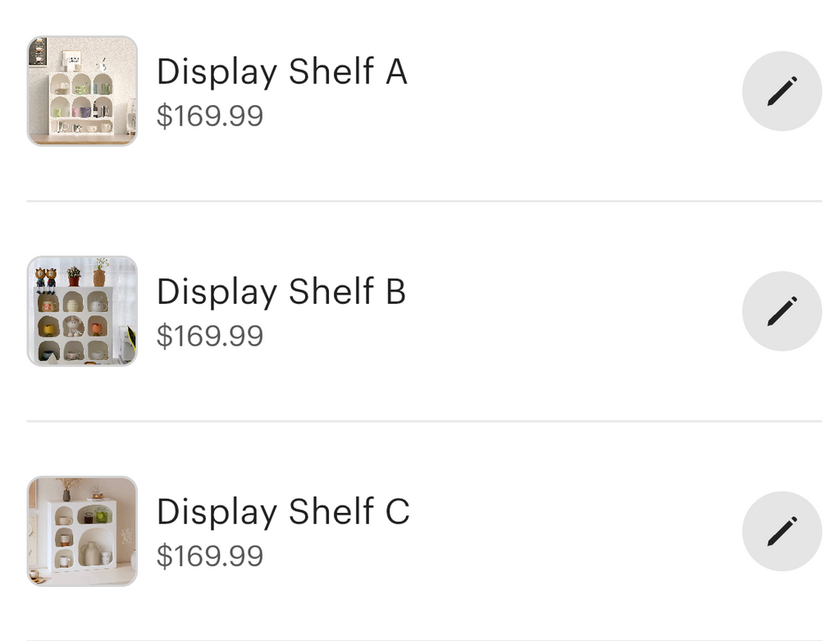Select the $169.99 price of Display Shelf B
840x641 pixels.
pos(210,336)
